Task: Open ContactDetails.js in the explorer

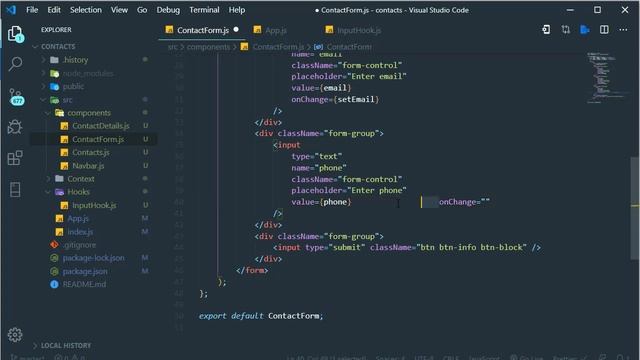Action: 101,126
